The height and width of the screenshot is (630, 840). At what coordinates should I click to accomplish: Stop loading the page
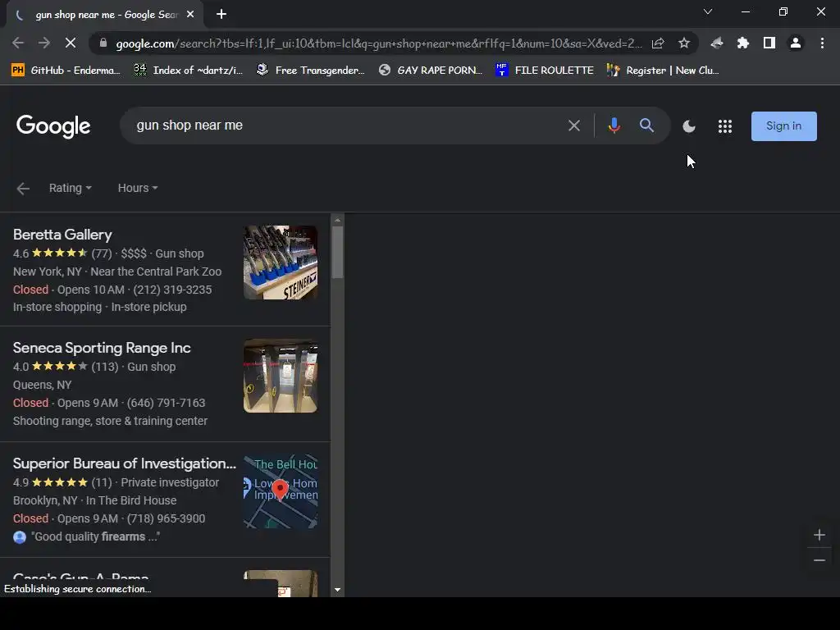tap(71, 43)
